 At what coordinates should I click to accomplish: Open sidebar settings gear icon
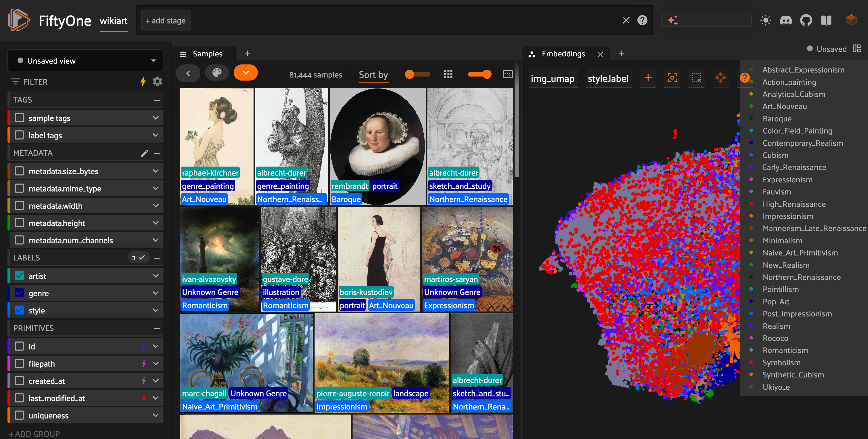click(x=157, y=81)
